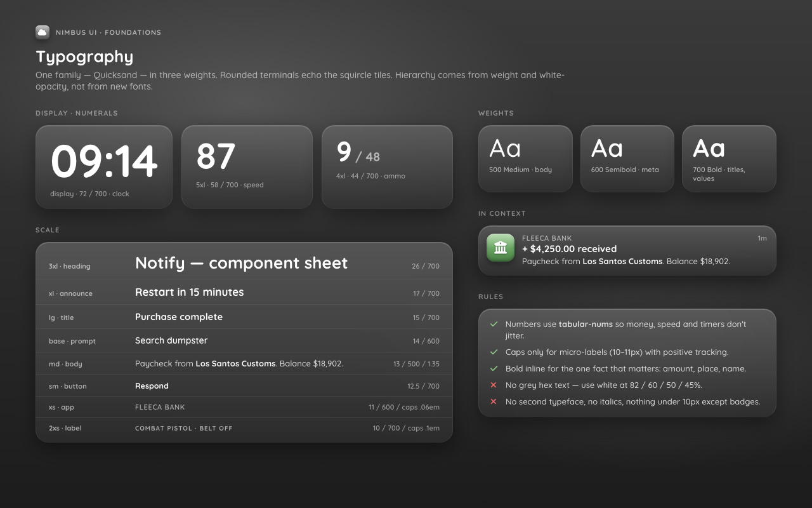
Task: Select the red X beside "No second typeface"
Action: pyautogui.click(x=494, y=401)
